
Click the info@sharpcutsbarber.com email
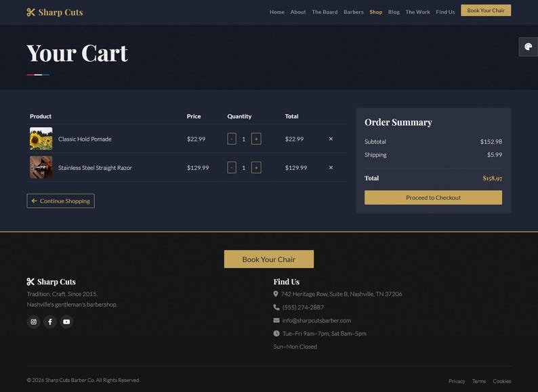316,321
